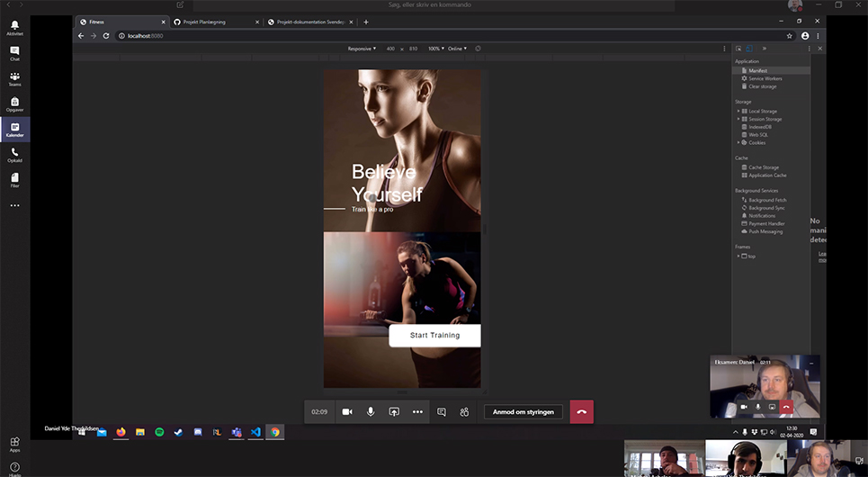Click Discord icon in shared taskbar
Viewport: 868px width, 477px height.
(x=198, y=432)
